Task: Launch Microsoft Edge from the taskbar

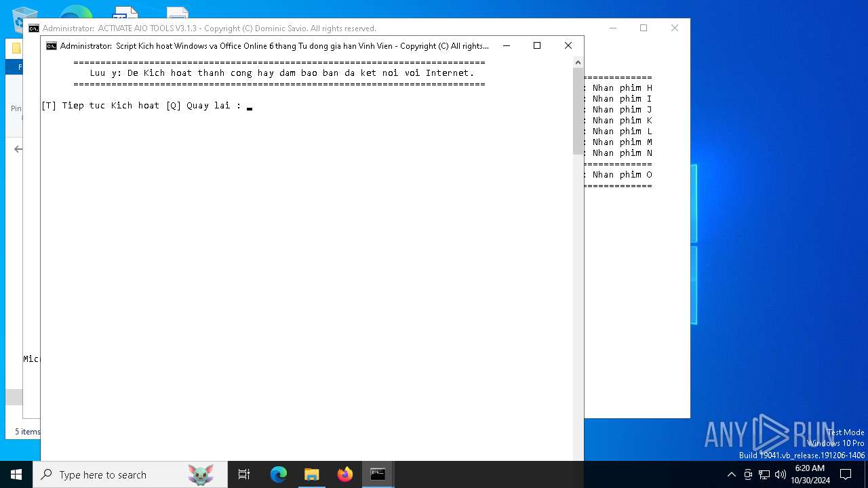Action: coord(279,474)
